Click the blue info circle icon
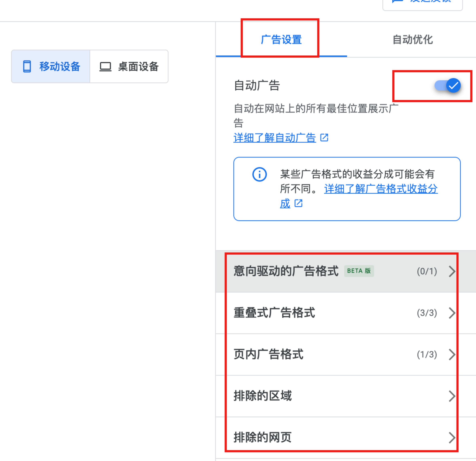This screenshot has width=476, height=461. click(259, 174)
